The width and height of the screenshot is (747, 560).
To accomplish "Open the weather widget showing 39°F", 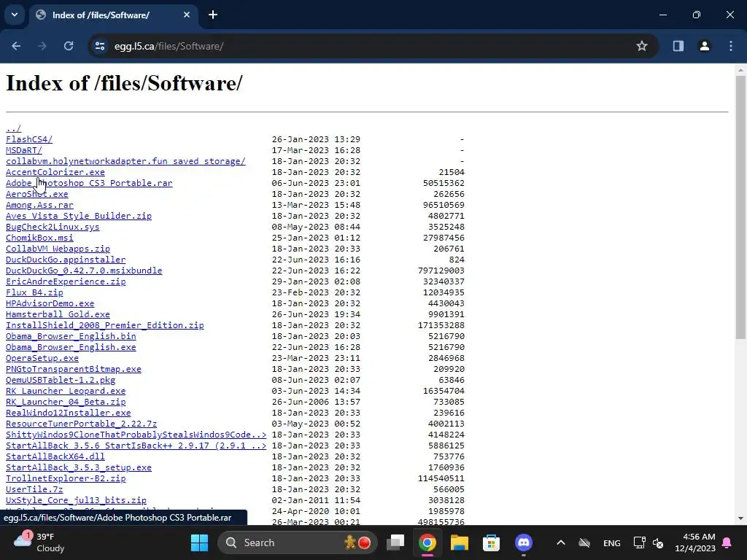I will point(39,542).
